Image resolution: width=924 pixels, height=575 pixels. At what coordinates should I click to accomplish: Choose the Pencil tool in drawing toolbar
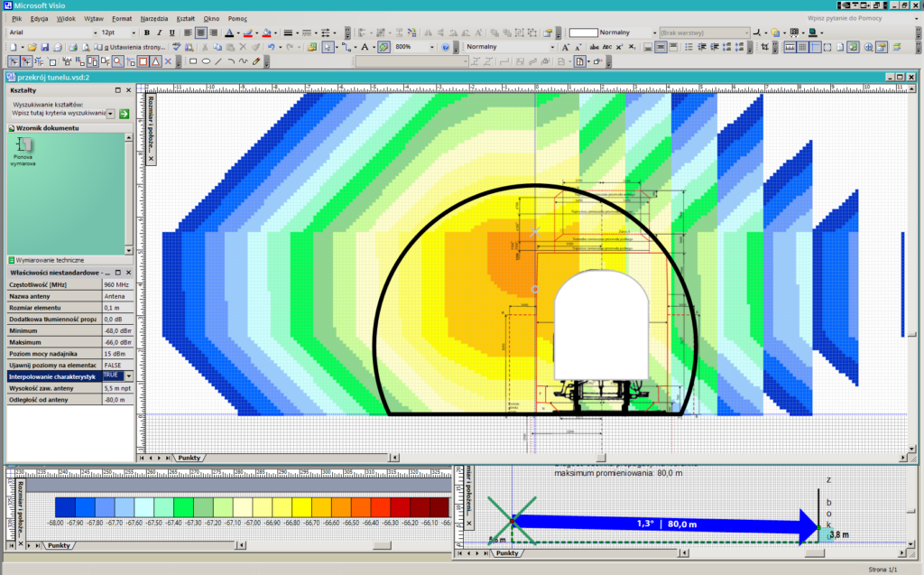(256, 61)
